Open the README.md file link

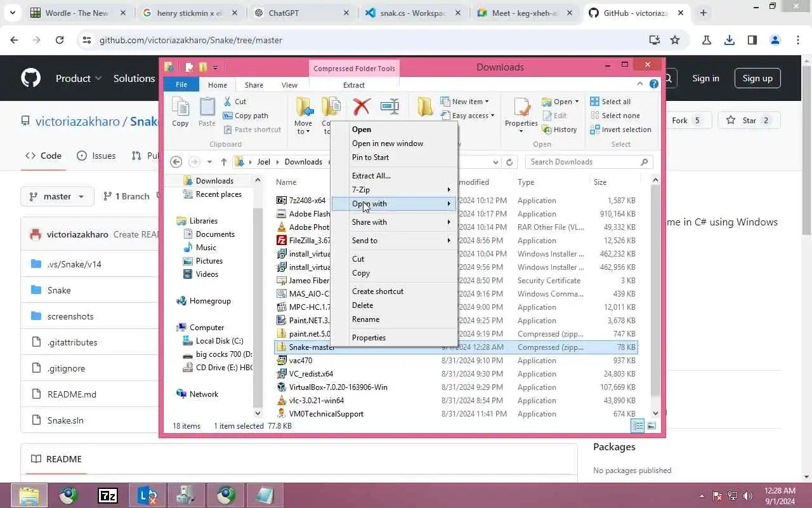(x=72, y=394)
